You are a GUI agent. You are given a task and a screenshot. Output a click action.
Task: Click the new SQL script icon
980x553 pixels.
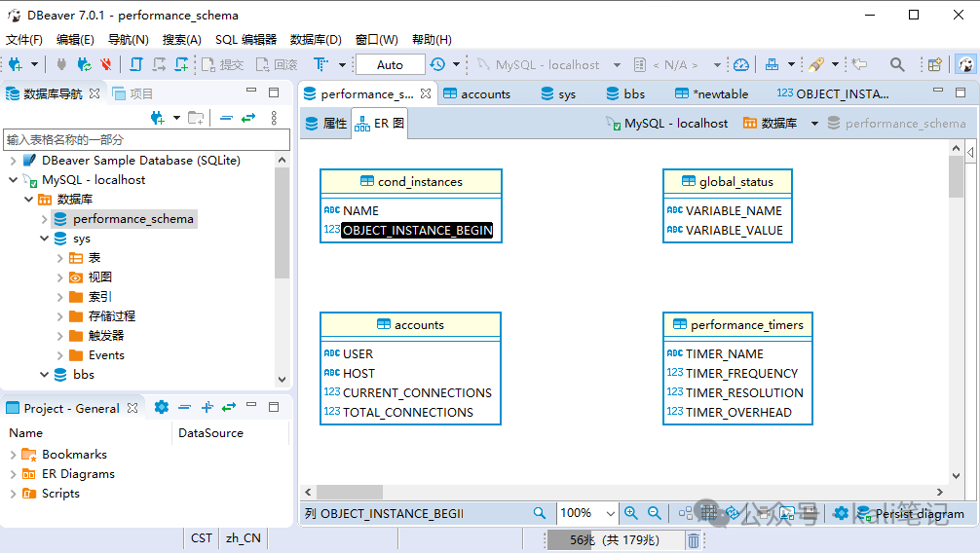(181, 64)
